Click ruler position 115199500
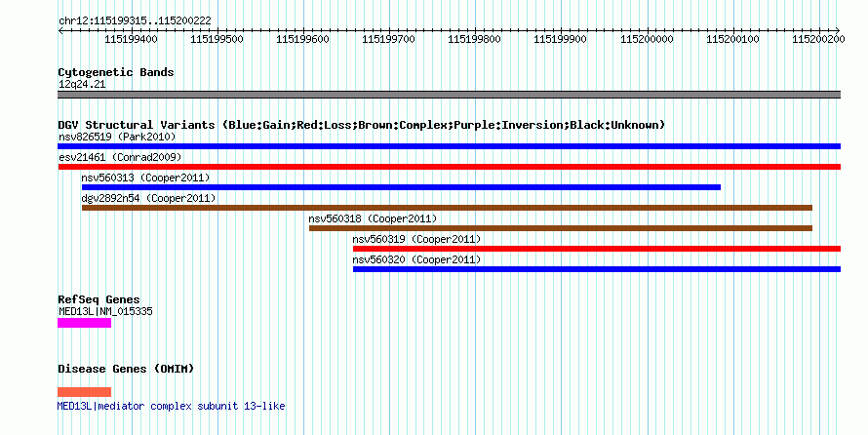Viewport: 868px width, 435px height. [x=217, y=39]
